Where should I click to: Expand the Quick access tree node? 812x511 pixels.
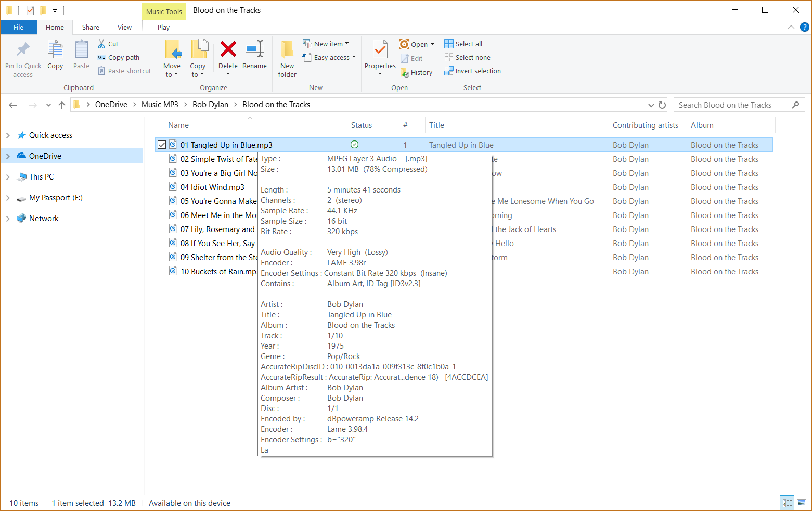[x=8, y=135]
